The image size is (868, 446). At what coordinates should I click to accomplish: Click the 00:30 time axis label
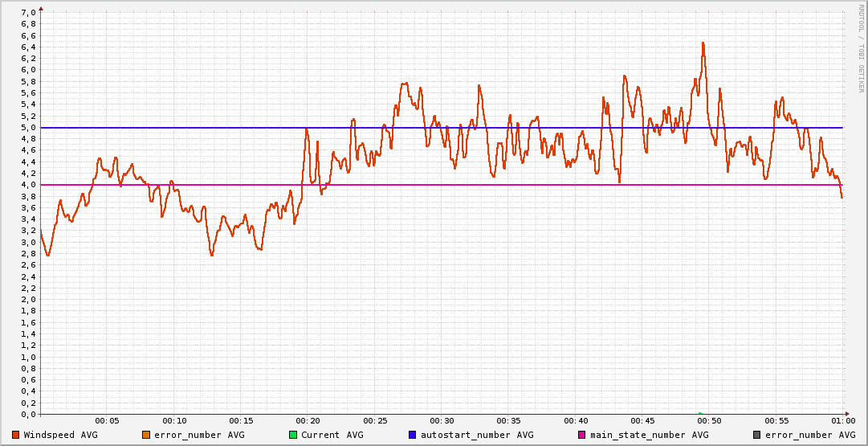point(442,420)
